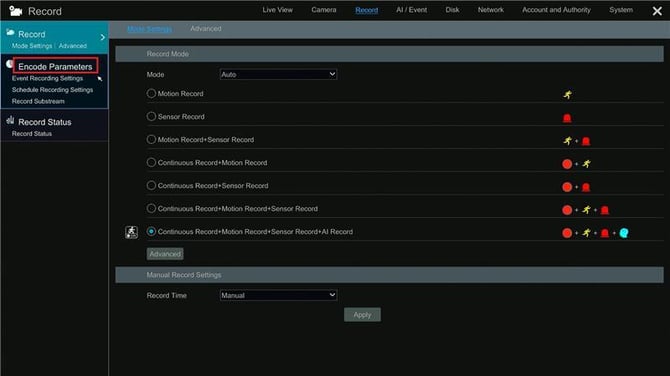
Task: Open Account and Authority menu
Action: click(556, 10)
